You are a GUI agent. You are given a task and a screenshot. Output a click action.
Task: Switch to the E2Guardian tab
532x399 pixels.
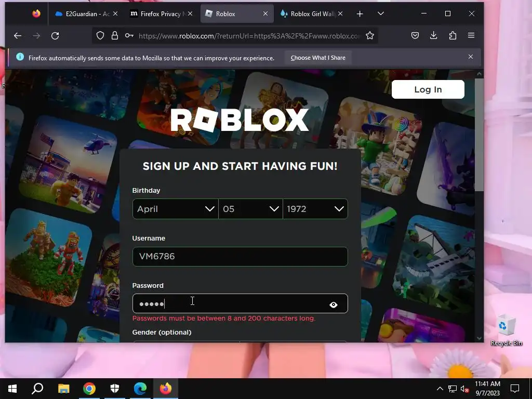pyautogui.click(x=87, y=14)
